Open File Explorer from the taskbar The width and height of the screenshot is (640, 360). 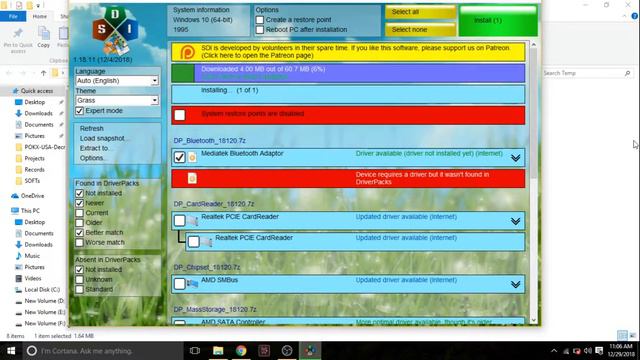click(x=218, y=351)
